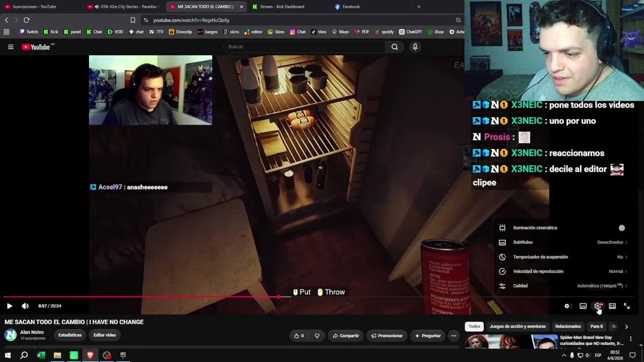Click the youtube.com address bar URL
This screenshot has width=644, height=362.
click(x=191, y=20)
